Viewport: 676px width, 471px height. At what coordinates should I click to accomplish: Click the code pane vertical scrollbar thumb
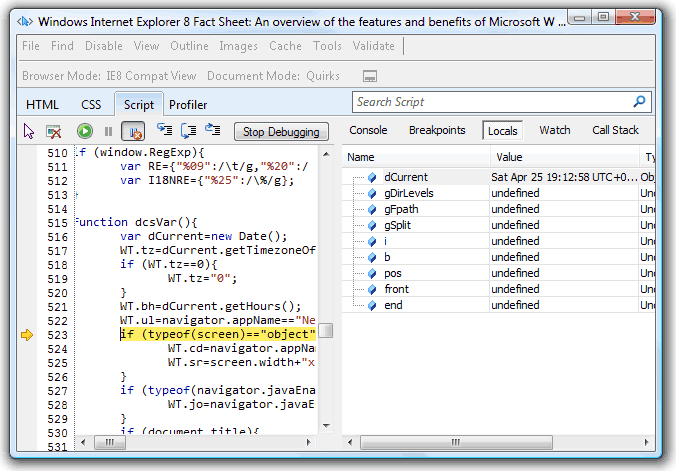[326, 332]
